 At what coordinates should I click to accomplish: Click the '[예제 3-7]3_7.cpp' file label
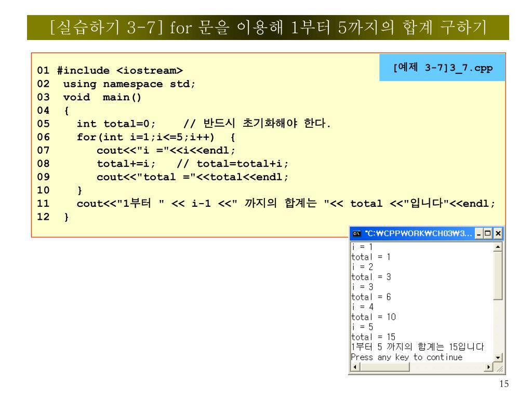(443, 68)
